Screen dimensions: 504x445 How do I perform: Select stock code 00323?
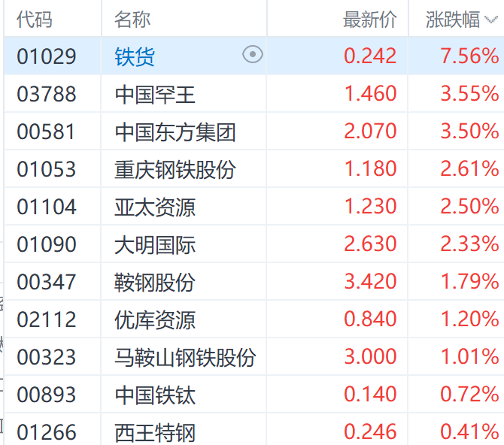point(47,357)
